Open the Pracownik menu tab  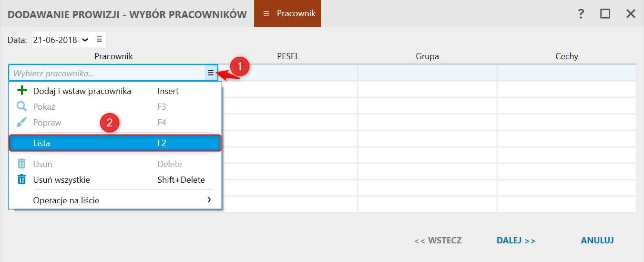click(288, 14)
